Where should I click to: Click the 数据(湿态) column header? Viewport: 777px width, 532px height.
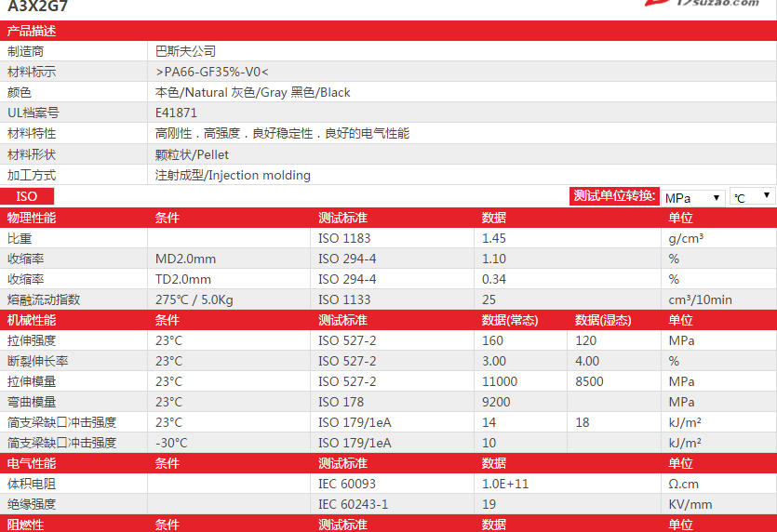pos(603,320)
